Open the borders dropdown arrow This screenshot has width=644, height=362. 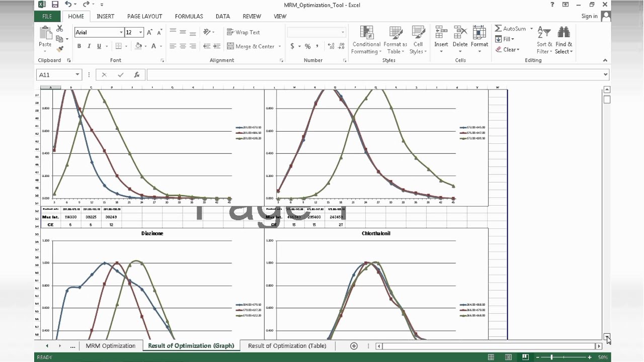tap(126, 46)
